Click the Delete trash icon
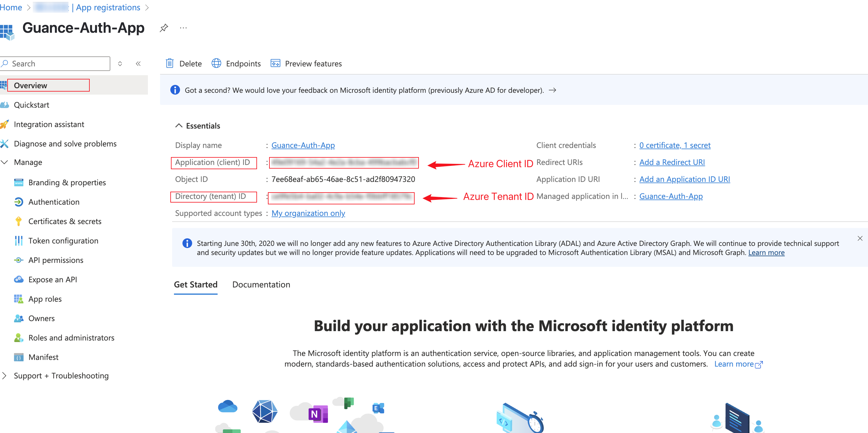The height and width of the screenshot is (433, 868). (x=170, y=63)
